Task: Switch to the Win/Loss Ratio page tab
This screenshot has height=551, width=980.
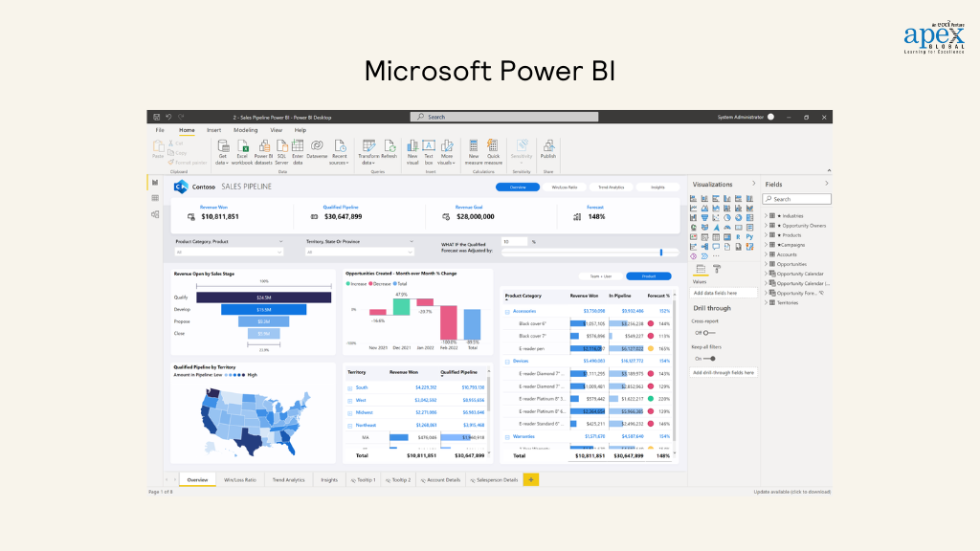Action: 240,480
